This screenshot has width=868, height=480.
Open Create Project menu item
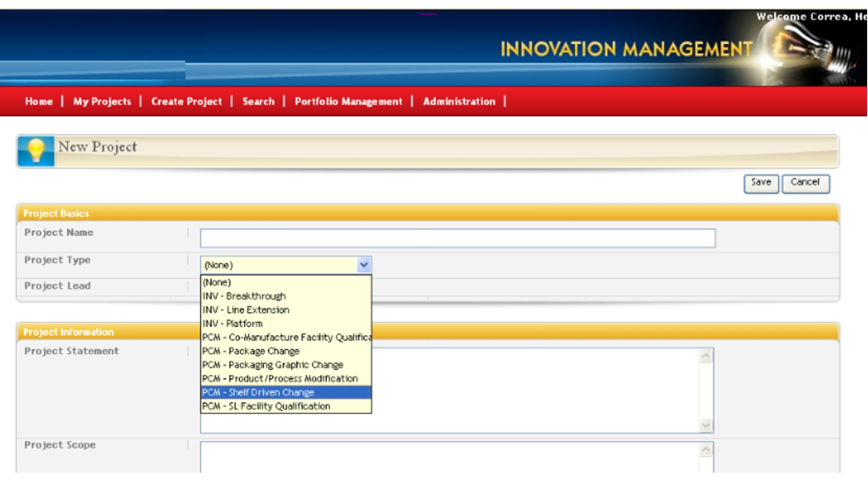pyautogui.click(x=187, y=101)
